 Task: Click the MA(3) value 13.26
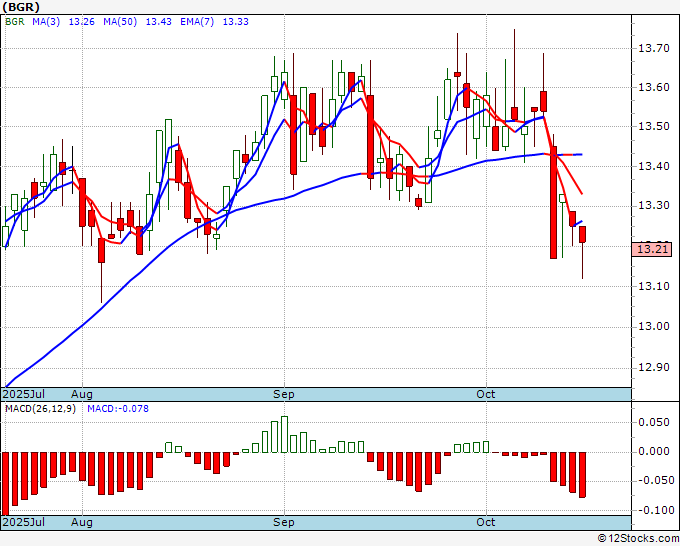pos(82,22)
